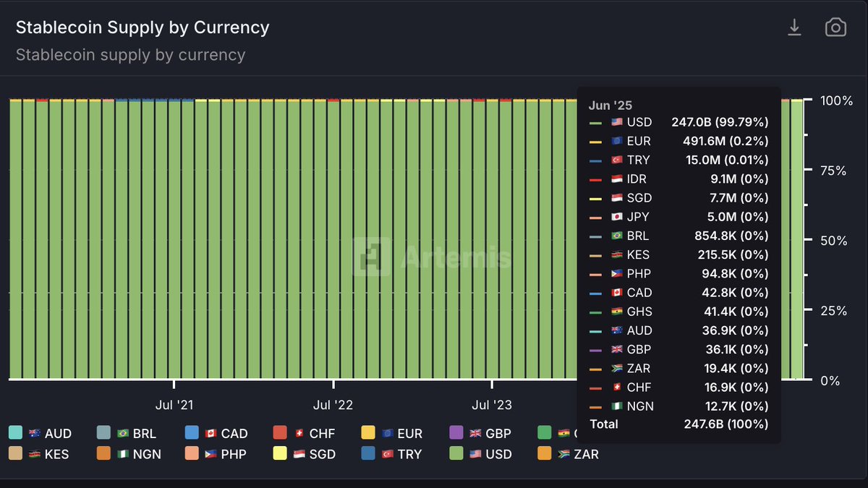868x488 pixels.
Task: Click the camera screenshot icon
Action: tap(835, 27)
